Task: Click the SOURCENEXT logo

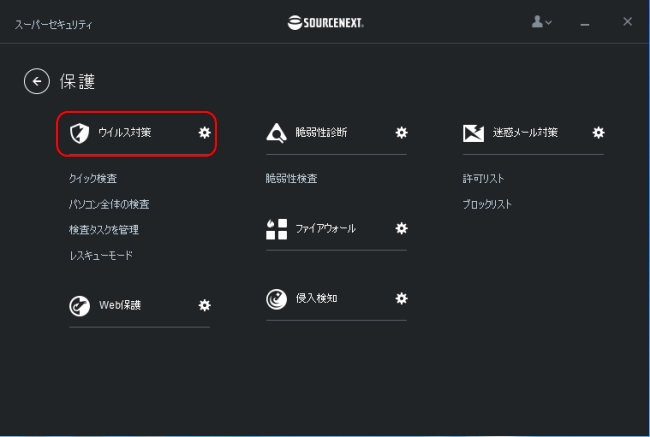Action: tap(325, 23)
